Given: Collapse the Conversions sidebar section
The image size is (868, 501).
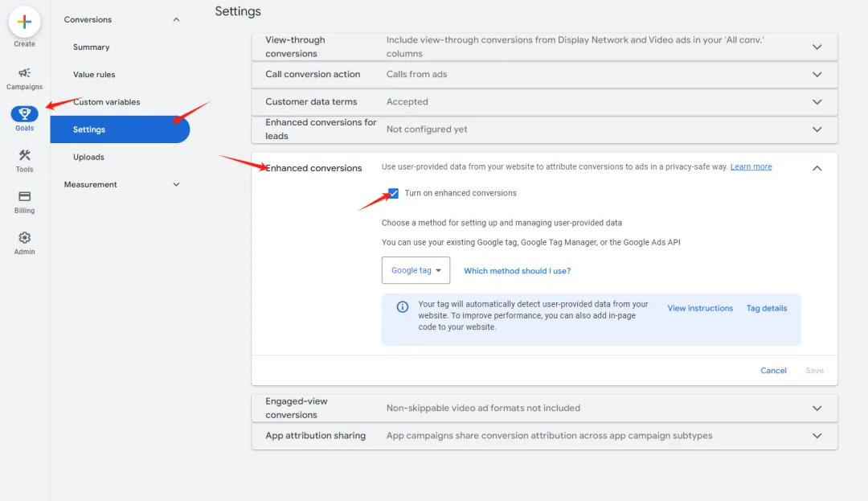Looking at the screenshot, I should click(176, 19).
